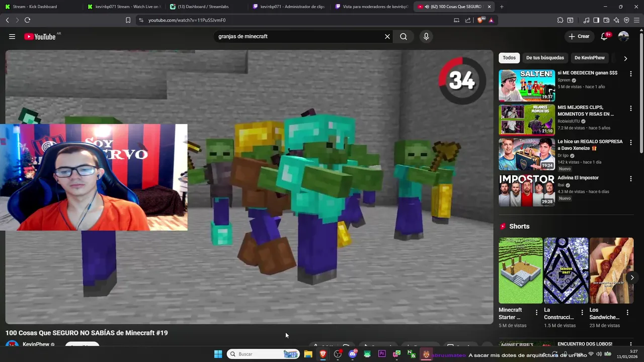Open options for Minecraft Starter short
Viewport: 644px width, 362px height.
pos(536,313)
